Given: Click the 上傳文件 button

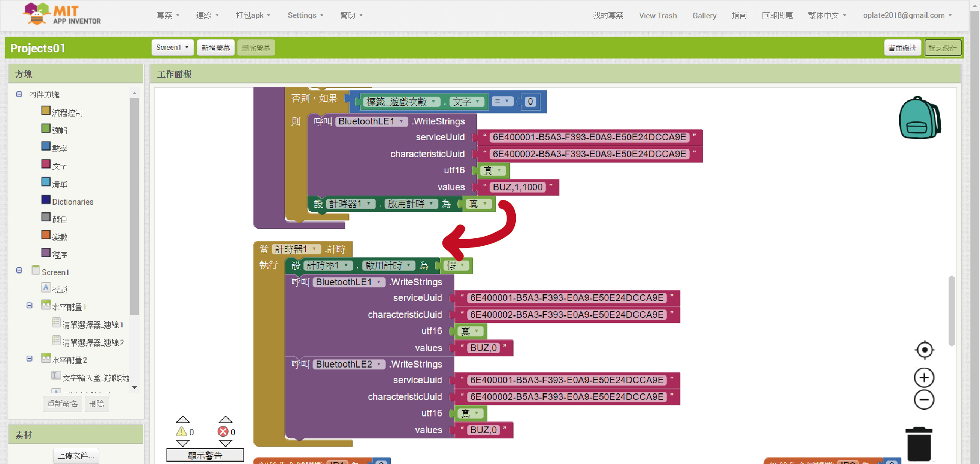Looking at the screenshot, I should pos(76,456).
